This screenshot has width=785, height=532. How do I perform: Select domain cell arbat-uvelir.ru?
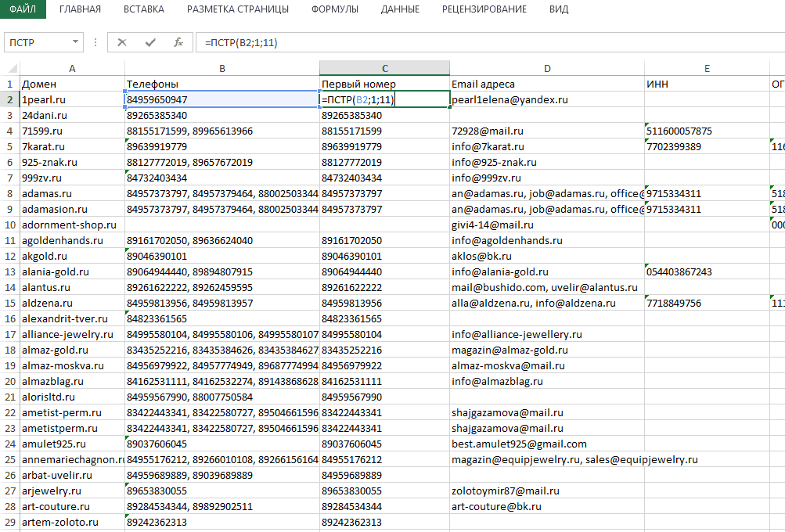[x=72, y=475]
